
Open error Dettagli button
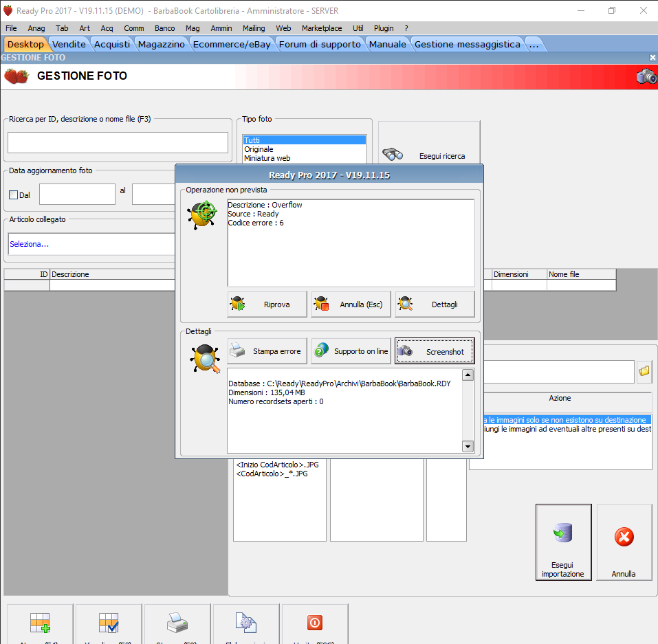click(x=435, y=304)
